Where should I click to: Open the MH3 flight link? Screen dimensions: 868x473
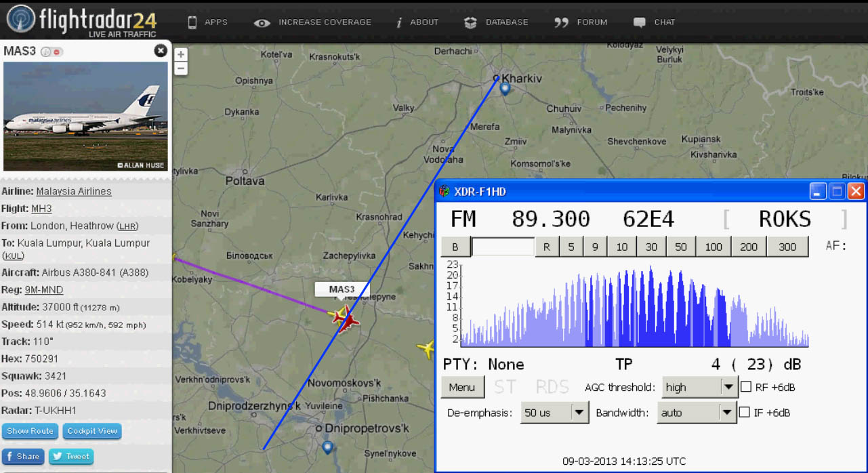pyautogui.click(x=41, y=209)
